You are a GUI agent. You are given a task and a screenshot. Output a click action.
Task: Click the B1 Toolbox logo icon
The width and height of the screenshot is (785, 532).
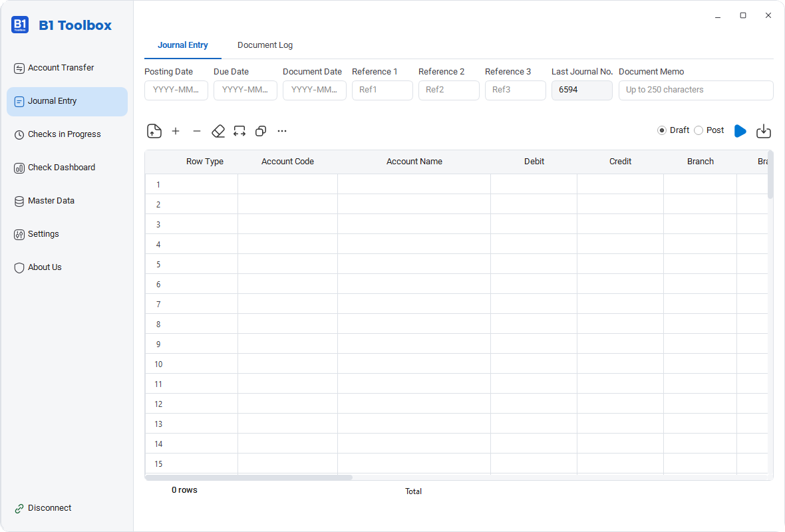click(20, 25)
